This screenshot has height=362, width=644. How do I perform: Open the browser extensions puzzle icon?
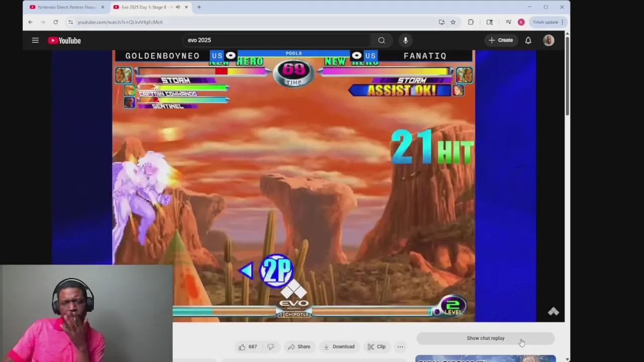(x=471, y=22)
